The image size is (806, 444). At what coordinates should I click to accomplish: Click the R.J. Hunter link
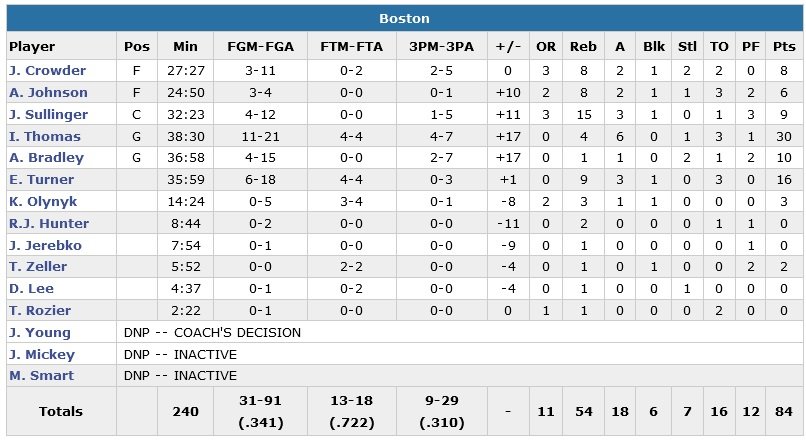pos(49,224)
